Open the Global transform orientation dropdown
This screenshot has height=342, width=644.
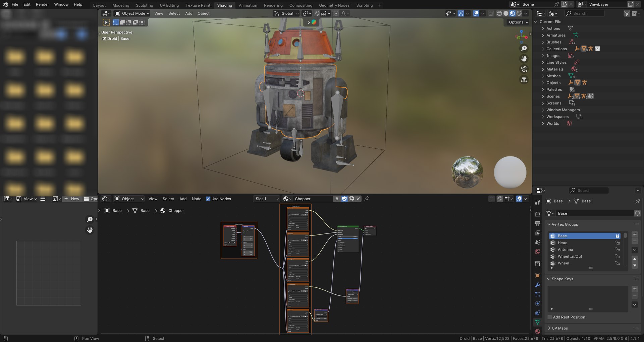coord(286,13)
